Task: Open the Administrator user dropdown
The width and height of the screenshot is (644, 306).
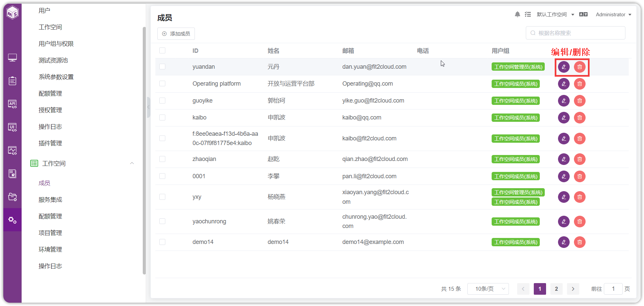Action: tap(613, 15)
